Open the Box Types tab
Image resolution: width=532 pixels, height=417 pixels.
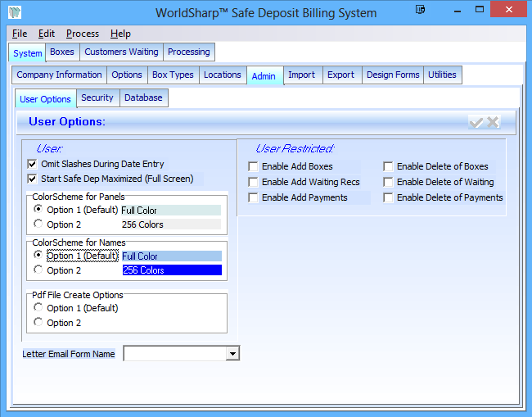point(173,75)
